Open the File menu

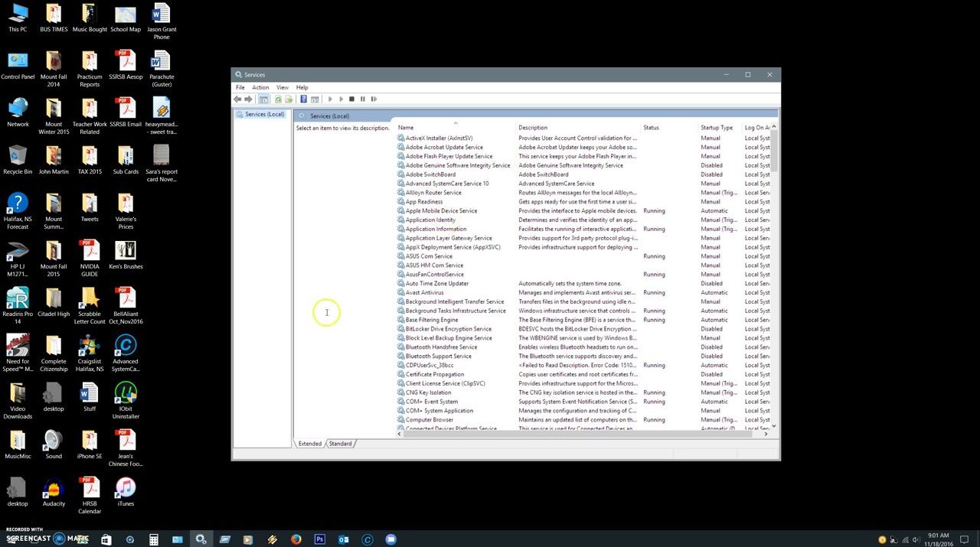(240, 87)
